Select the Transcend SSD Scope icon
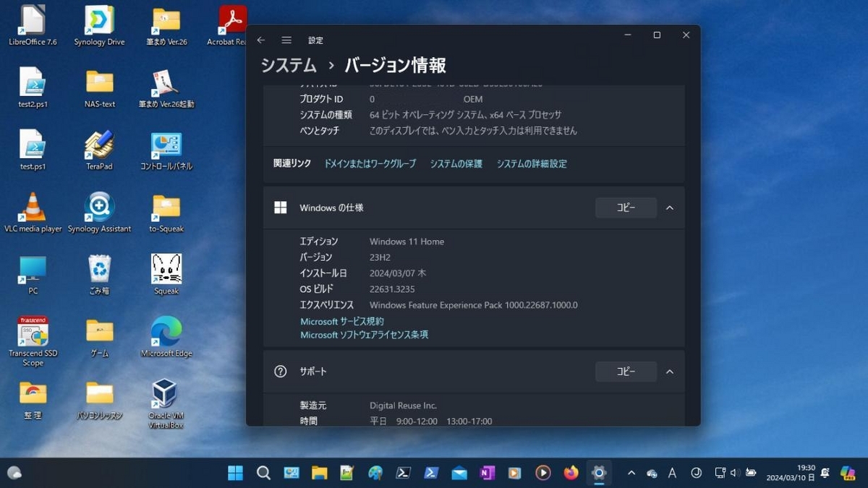 pyautogui.click(x=33, y=341)
